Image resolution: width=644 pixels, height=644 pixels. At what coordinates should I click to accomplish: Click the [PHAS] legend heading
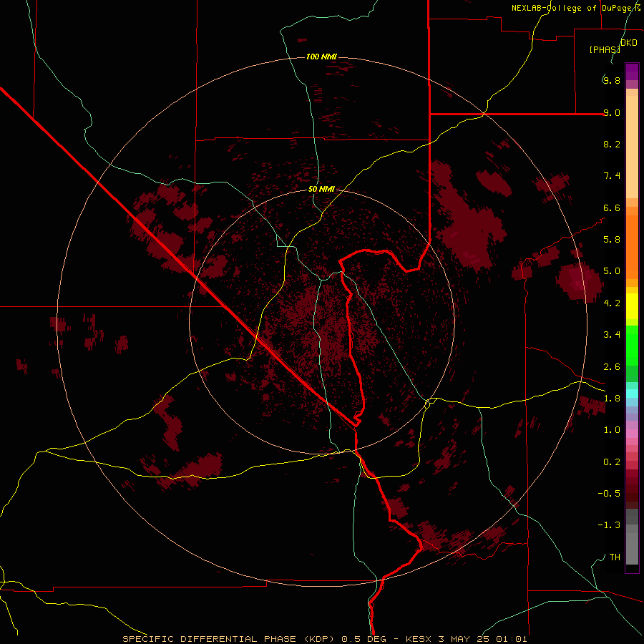tap(605, 49)
